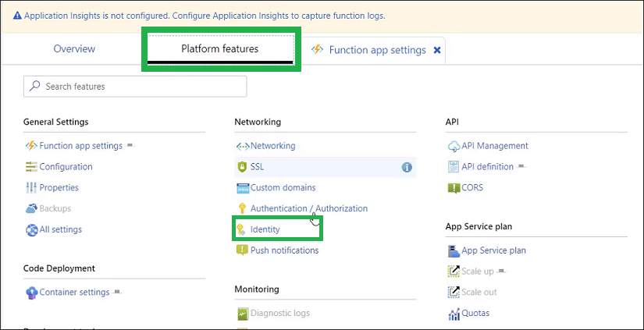Click the API Management cloud icon
644x330 pixels.
click(x=454, y=146)
